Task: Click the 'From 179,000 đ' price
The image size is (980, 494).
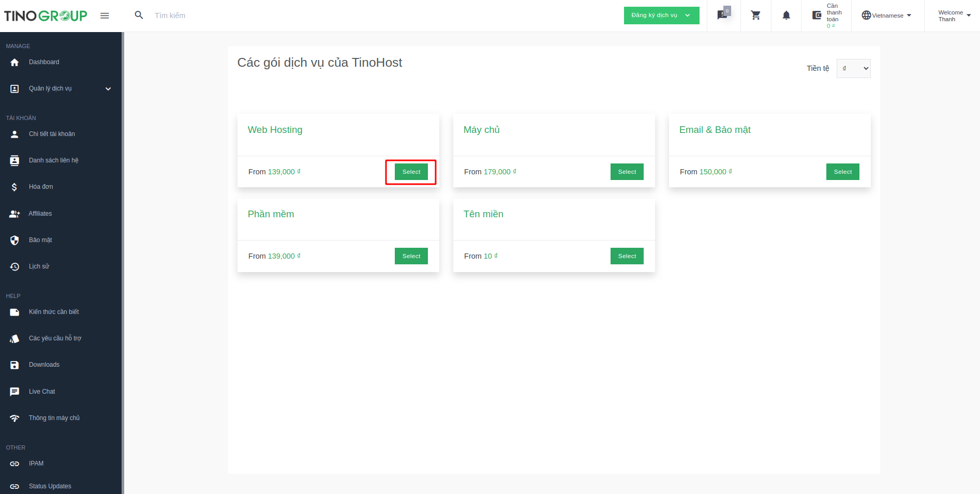Action: click(490, 172)
